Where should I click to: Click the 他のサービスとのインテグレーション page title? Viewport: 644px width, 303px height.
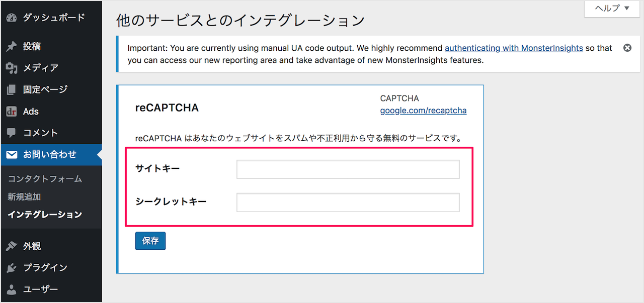[240, 21]
